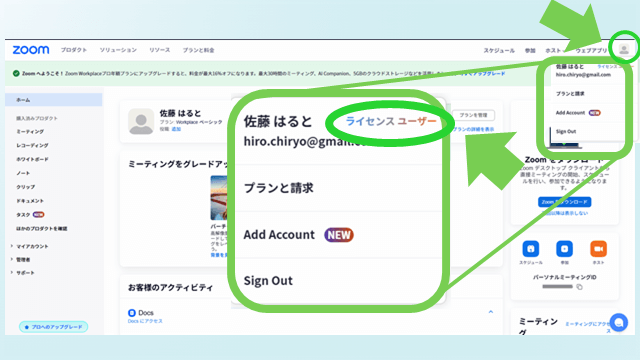Open the ミーティングにアクセス link
640x360 pixels.
(588, 324)
